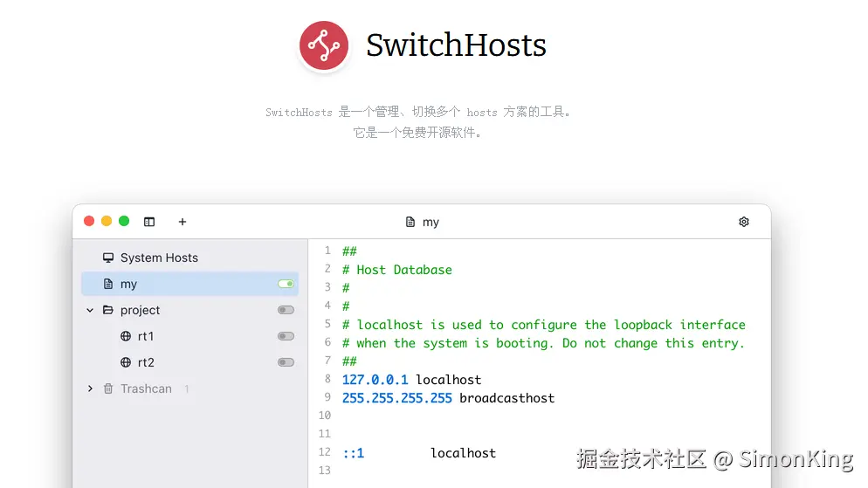Viewport: 868px width, 488px height.
Task: Click the monitor icon for System Hosts
Action: (108, 258)
